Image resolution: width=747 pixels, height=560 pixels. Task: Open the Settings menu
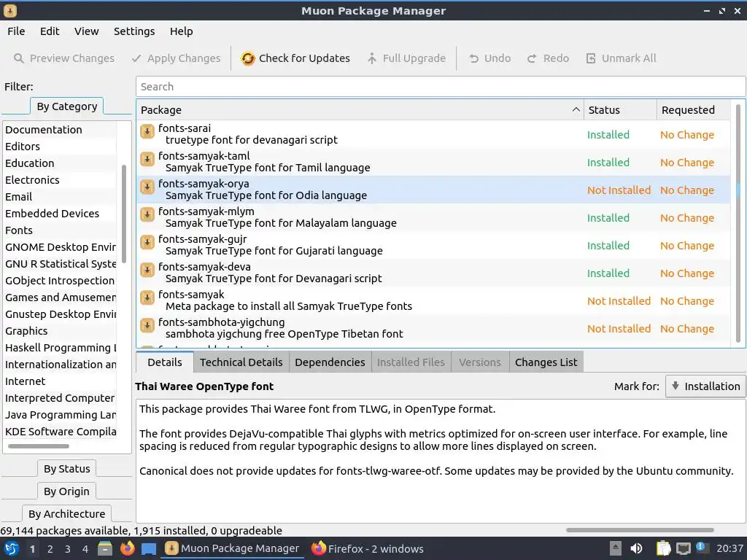[134, 31]
